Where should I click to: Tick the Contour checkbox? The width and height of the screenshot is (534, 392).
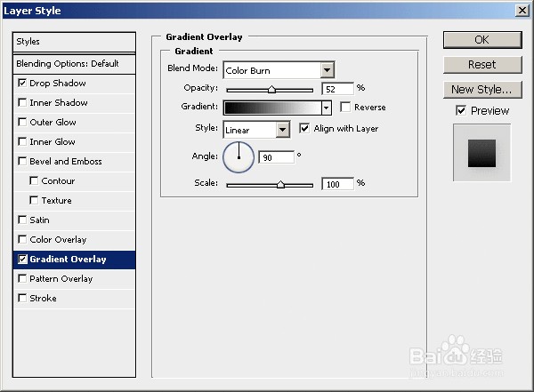[34, 180]
